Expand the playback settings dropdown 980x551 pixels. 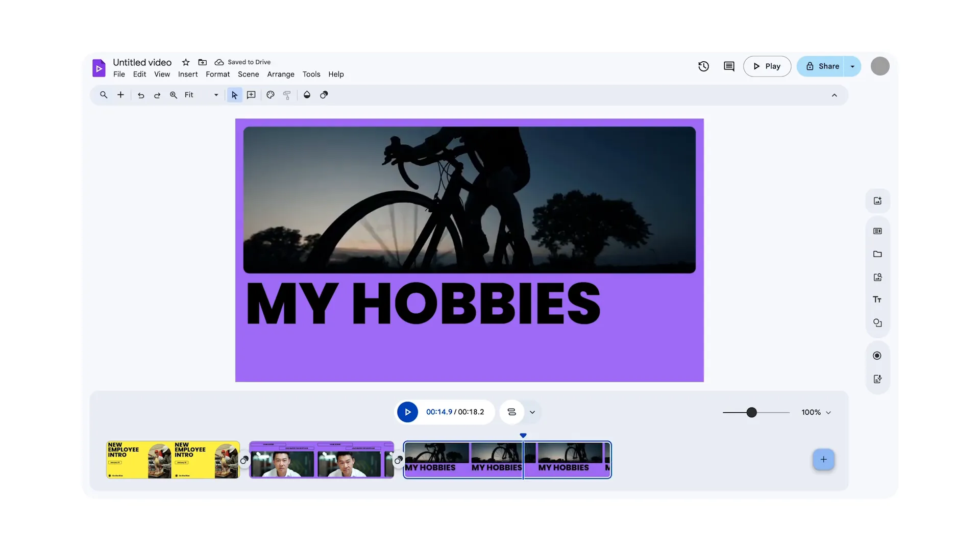532,412
